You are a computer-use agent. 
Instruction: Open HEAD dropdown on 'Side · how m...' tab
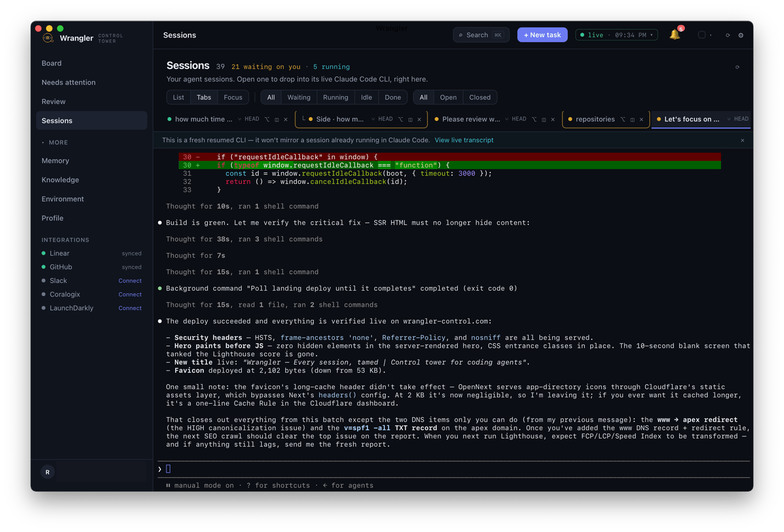click(x=382, y=119)
